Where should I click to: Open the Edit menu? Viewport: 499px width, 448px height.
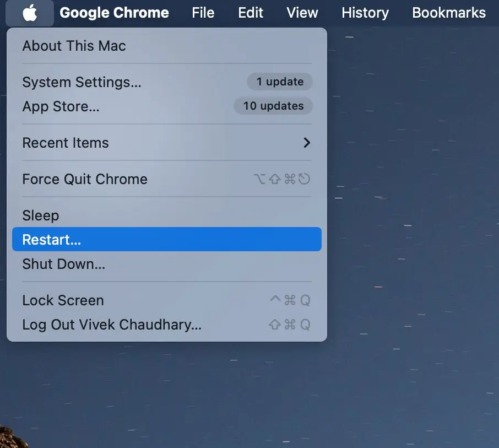251,13
